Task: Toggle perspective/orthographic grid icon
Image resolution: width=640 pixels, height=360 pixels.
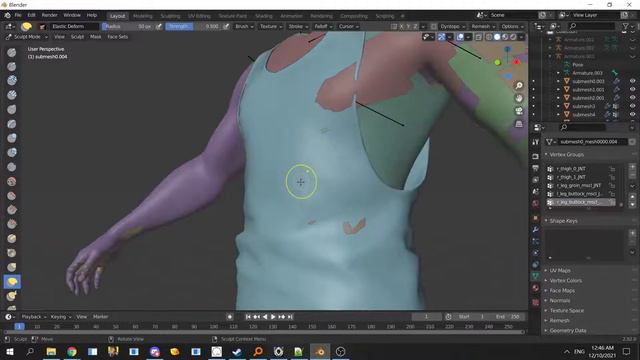Action: (x=519, y=123)
